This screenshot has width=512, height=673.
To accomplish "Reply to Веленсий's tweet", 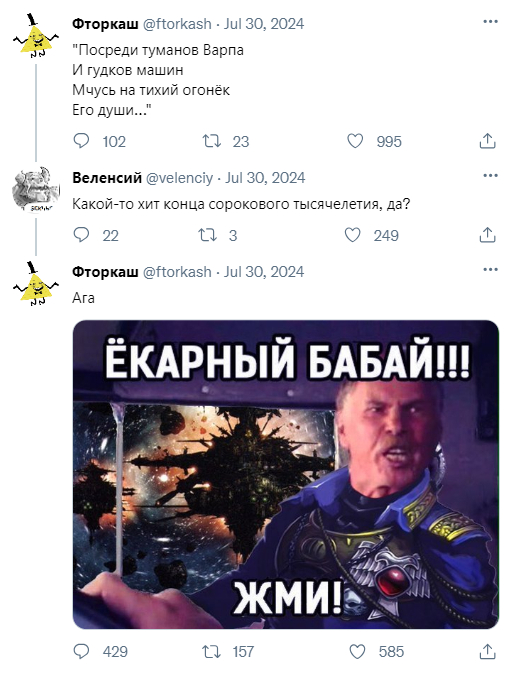I will point(81,235).
